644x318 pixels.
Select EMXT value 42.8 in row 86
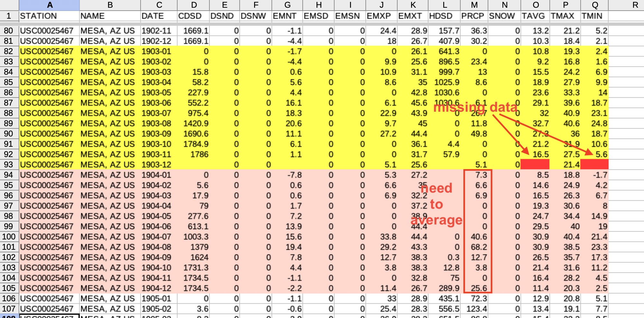tap(413, 92)
